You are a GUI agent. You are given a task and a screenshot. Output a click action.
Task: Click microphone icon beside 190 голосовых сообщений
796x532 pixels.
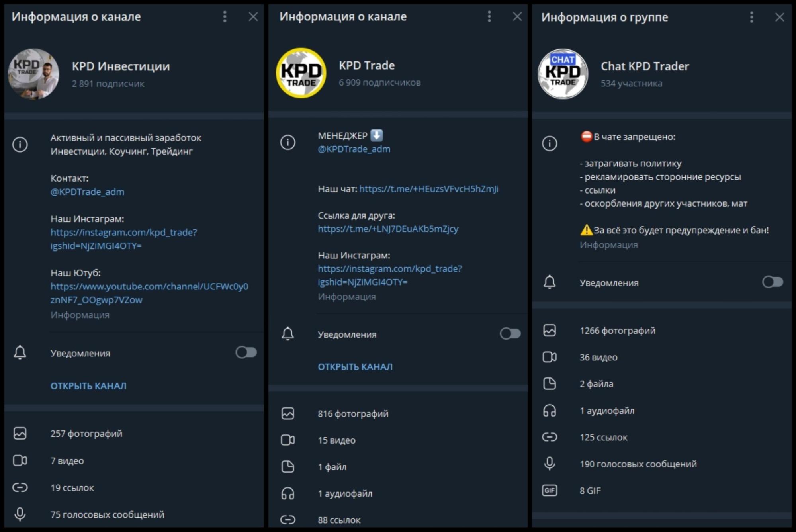click(550, 464)
